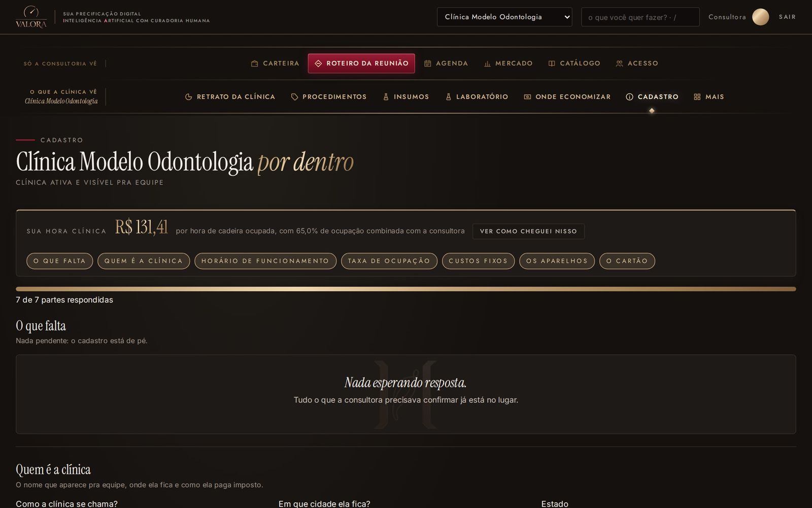The image size is (812, 508).
Task: Jump to Taxa de ocupação section
Action: (x=389, y=261)
